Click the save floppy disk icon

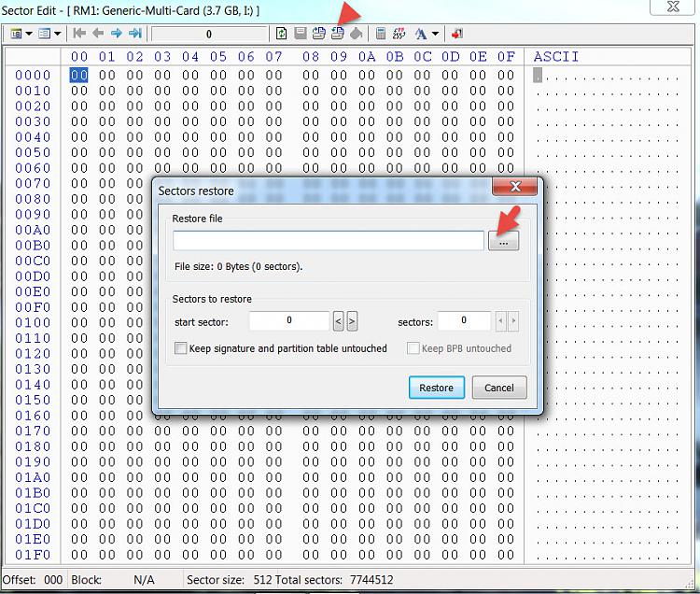pos(301,34)
